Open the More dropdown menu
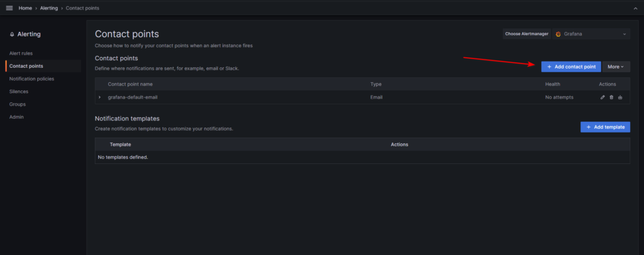This screenshot has width=644, height=255. [x=616, y=67]
